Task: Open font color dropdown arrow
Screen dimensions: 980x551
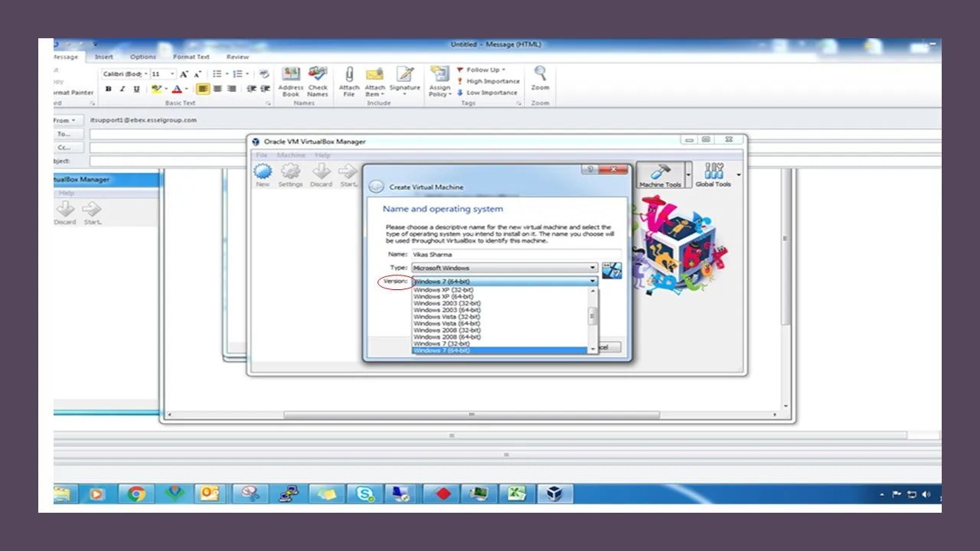Action: click(186, 89)
